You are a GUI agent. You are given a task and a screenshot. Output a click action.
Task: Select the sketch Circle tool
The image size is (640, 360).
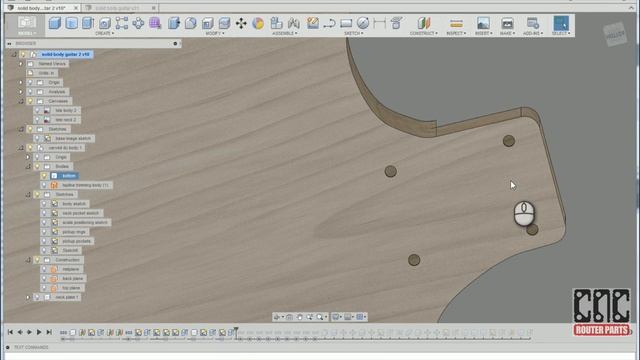(x=363, y=23)
